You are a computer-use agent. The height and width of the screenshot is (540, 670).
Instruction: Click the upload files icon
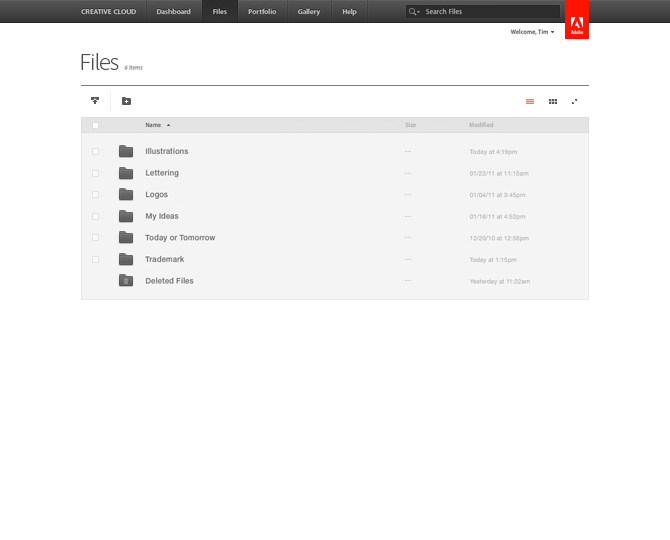pyautogui.click(x=95, y=101)
